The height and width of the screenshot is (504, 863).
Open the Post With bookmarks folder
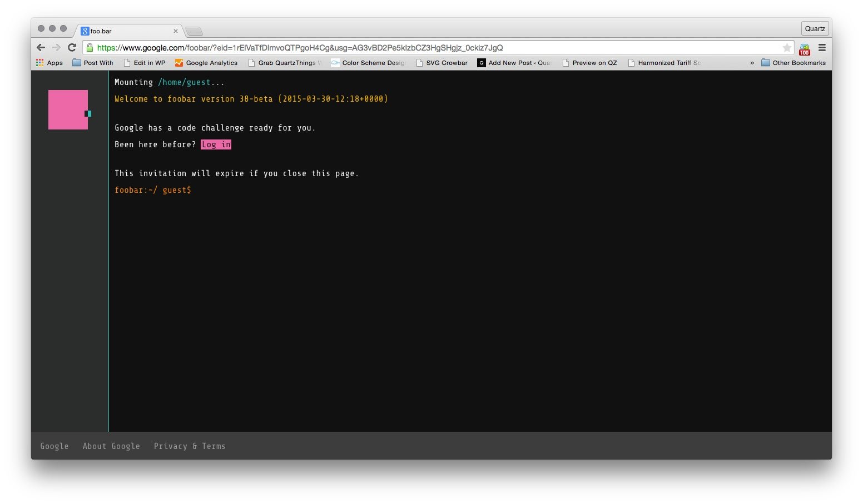pos(93,63)
